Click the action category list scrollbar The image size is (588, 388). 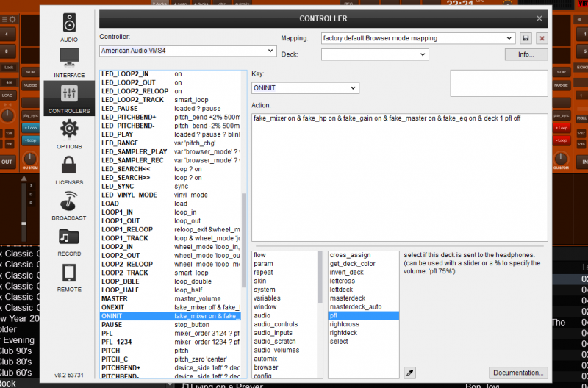[x=320, y=278]
